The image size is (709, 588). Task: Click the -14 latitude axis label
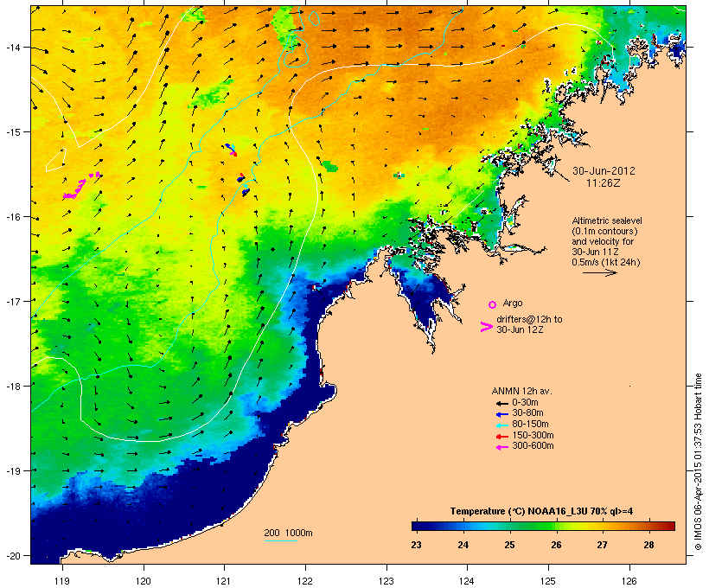coord(12,47)
